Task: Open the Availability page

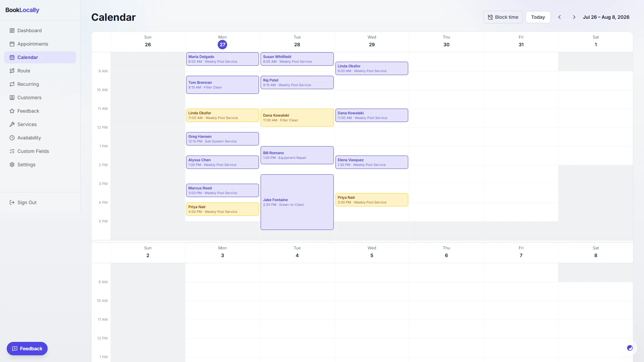Action: pyautogui.click(x=40, y=138)
